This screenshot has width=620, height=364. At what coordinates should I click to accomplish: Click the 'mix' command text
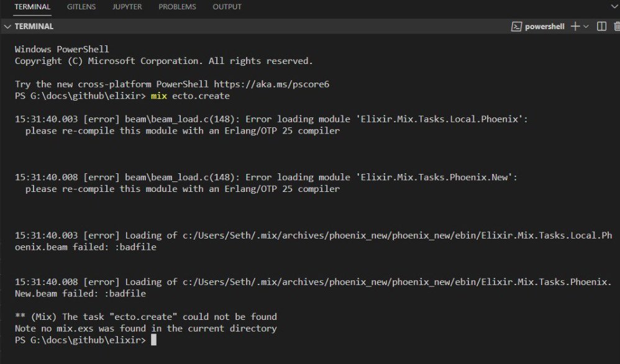[x=158, y=96]
